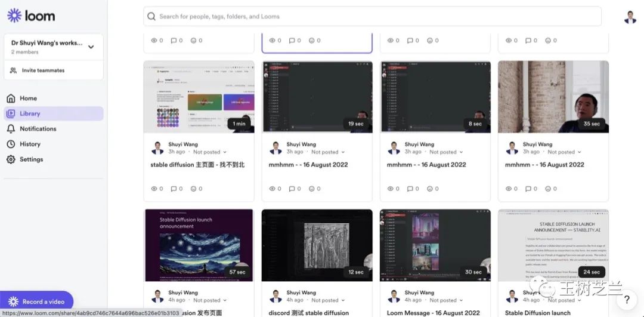Expand Not posted dropdown on 发布页面 card
The width and height of the screenshot is (644, 317).
(209, 300)
